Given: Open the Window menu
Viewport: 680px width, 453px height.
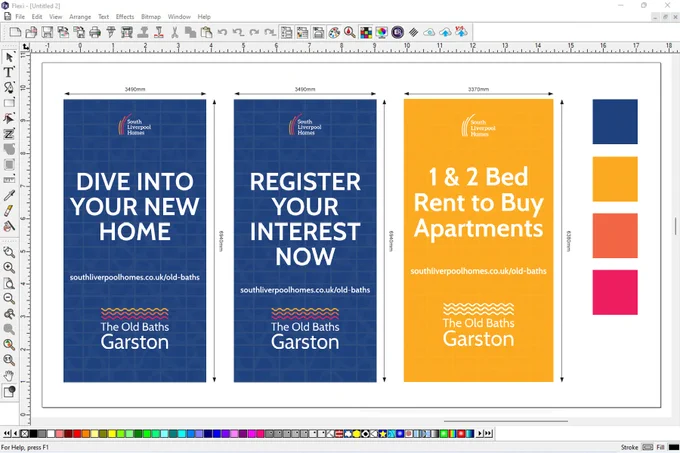Looking at the screenshot, I should point(179,16).
